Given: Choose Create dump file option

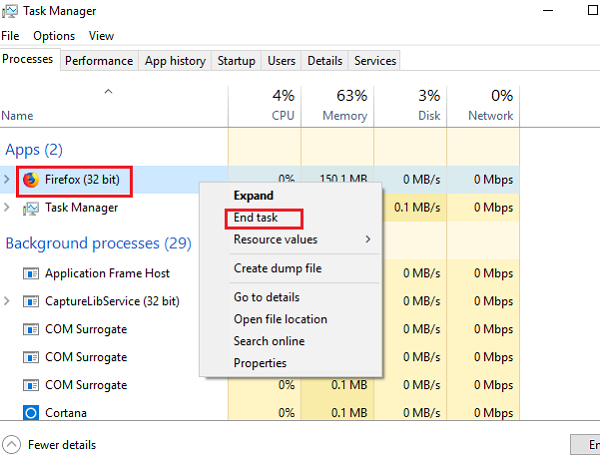Looking at the screenshot, I should click(277, 268).
